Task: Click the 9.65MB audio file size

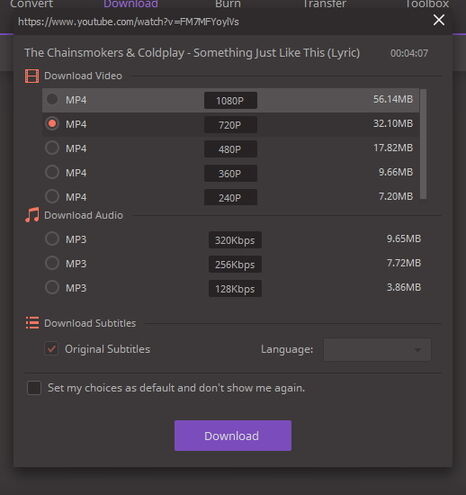Action: pyautogui.click(x=404, y=239)
